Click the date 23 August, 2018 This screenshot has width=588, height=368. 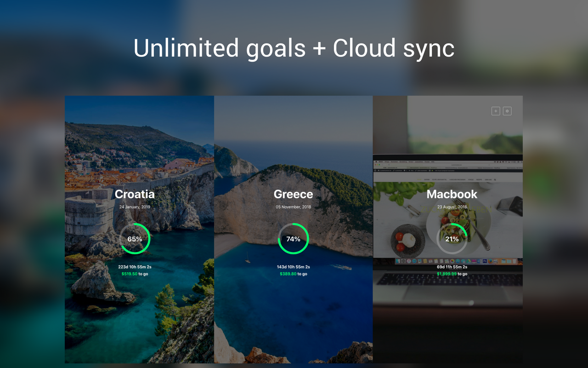[x=452, y=207]
